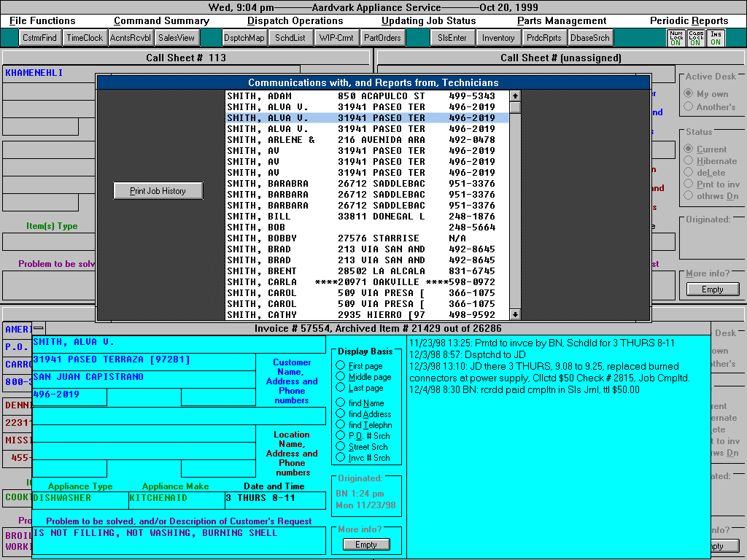Open the File Functions menu

[42, 21]
